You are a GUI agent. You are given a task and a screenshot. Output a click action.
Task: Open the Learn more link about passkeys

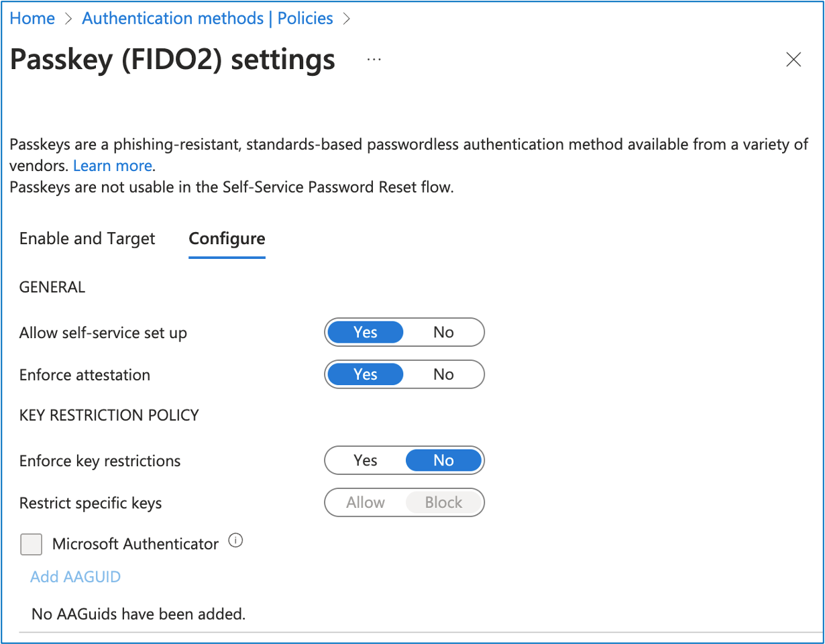112,165
